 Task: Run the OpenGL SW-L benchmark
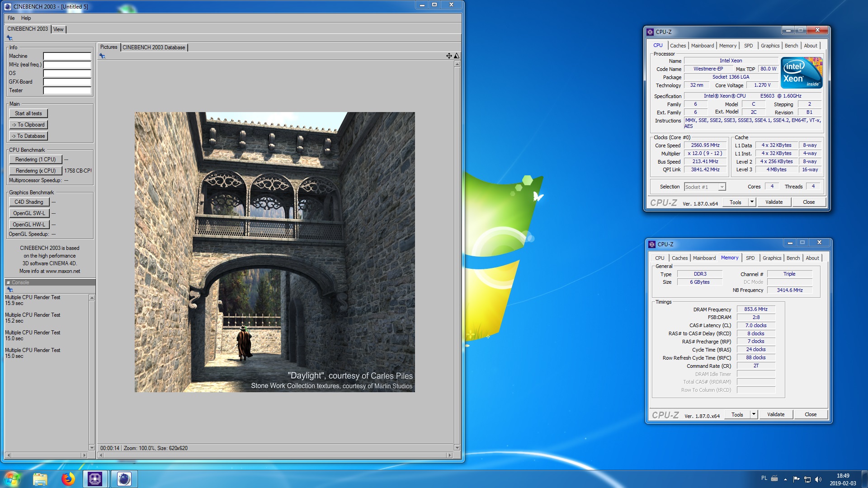coord(29,213)
